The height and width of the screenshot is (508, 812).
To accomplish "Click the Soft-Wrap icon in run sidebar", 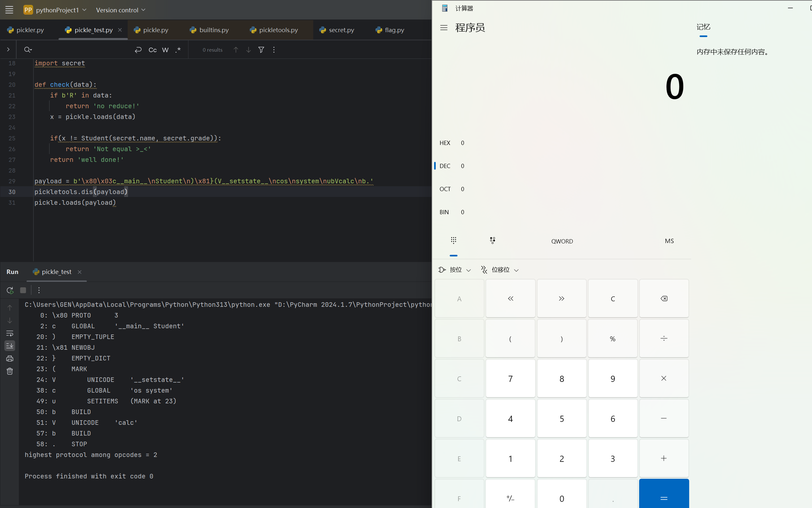I will (10, 333).
